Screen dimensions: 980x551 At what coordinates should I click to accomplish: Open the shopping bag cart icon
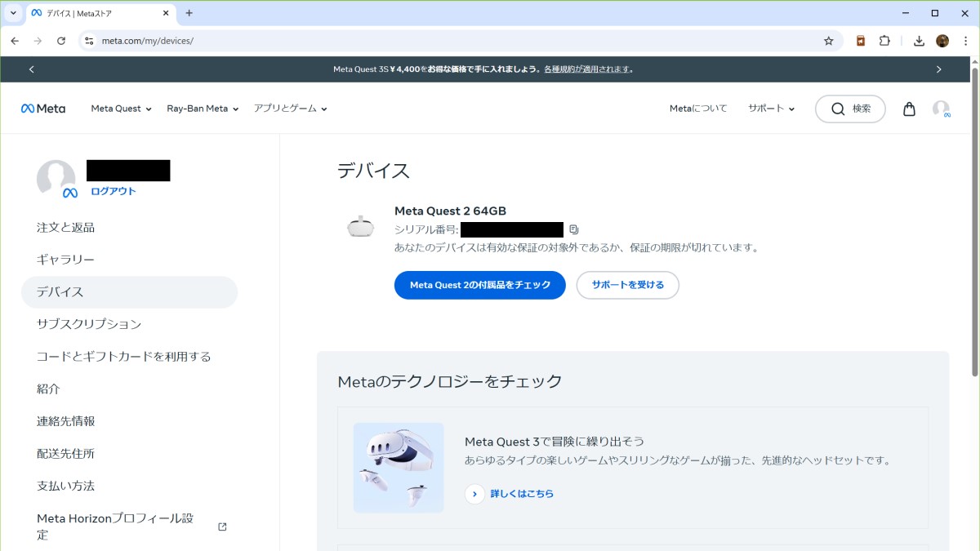click(909, 109)
